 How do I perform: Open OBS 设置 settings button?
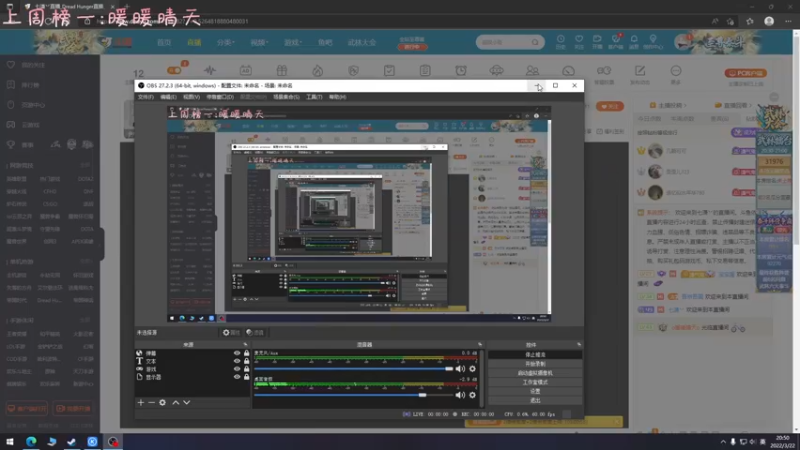(535, 391)
